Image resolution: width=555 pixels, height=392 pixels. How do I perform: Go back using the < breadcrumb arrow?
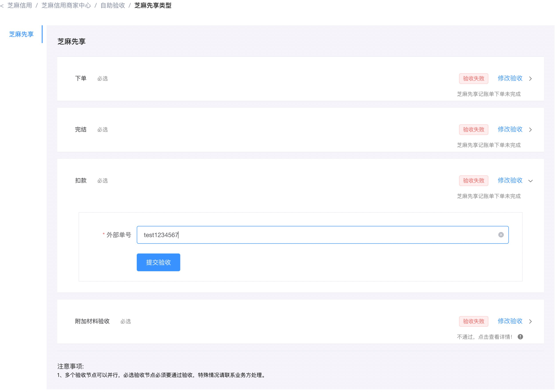pos(2,6)
